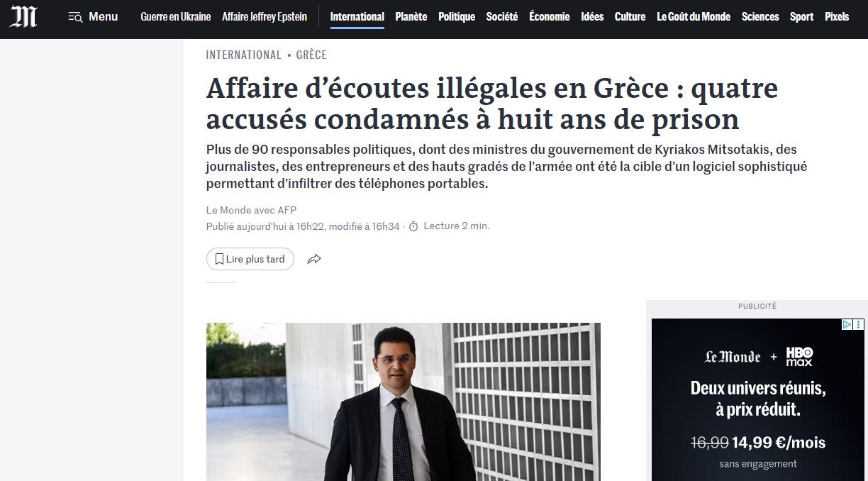Click the Le Monde logo icon
Image resolution: width=868 pixels, height=481 pixels.
click(x=23, y=16)
